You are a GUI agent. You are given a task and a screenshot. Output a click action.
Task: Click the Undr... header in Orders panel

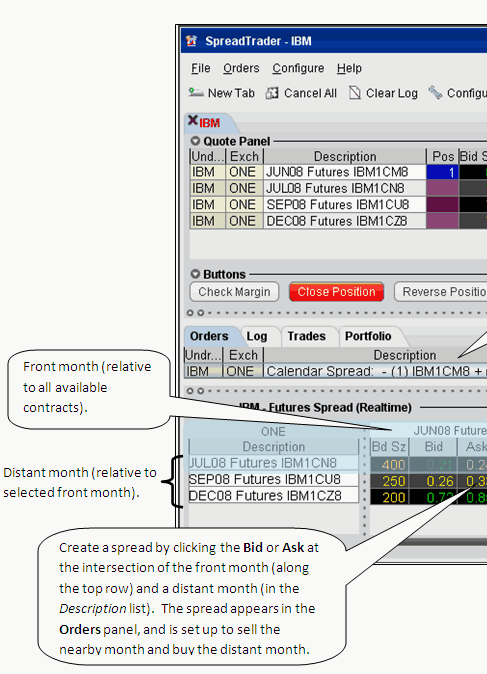tap(203, 355)
